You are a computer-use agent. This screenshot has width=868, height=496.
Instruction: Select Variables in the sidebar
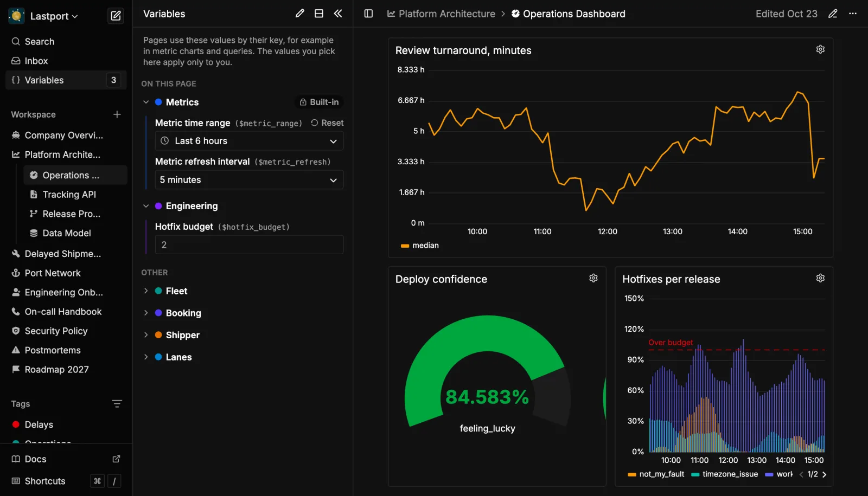click(x=66, y=80)
